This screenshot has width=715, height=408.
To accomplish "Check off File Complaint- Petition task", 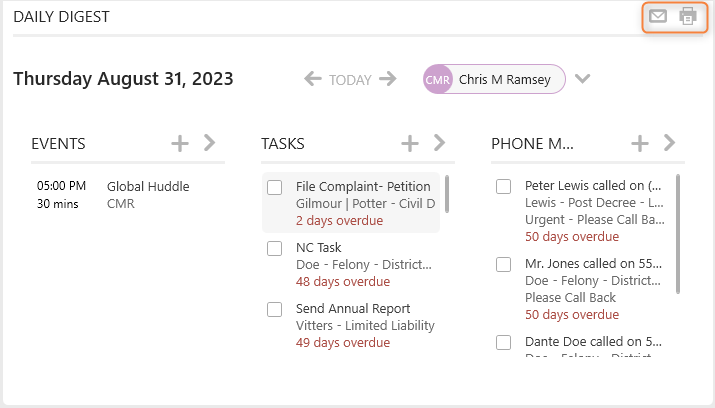I will coord(275,187).
